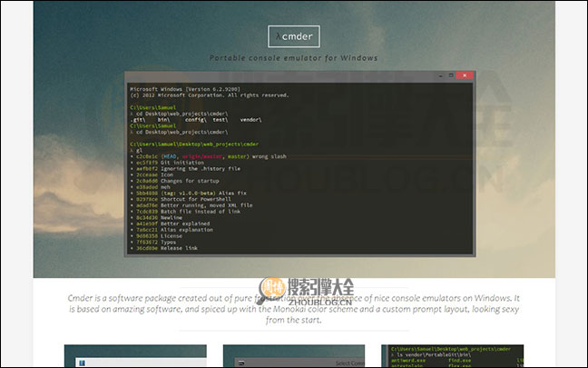Click the large console screenshot image
This screenshot has height=368, width=588.
300,164
